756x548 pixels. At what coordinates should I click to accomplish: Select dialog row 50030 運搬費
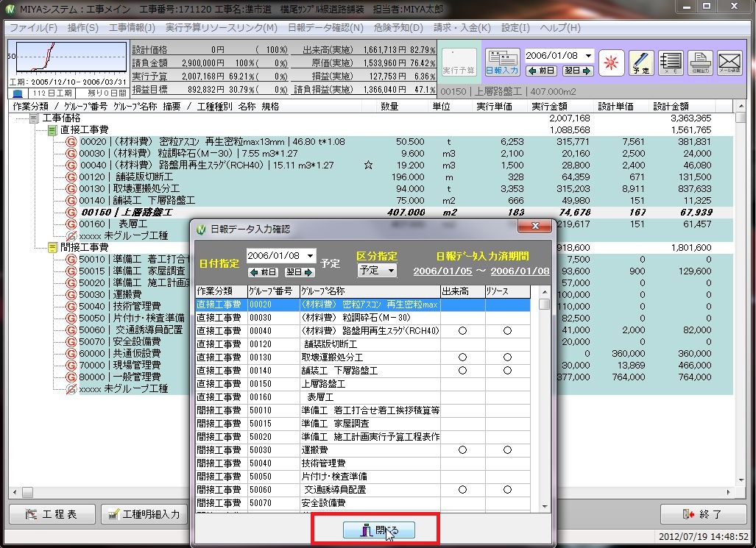363,450
